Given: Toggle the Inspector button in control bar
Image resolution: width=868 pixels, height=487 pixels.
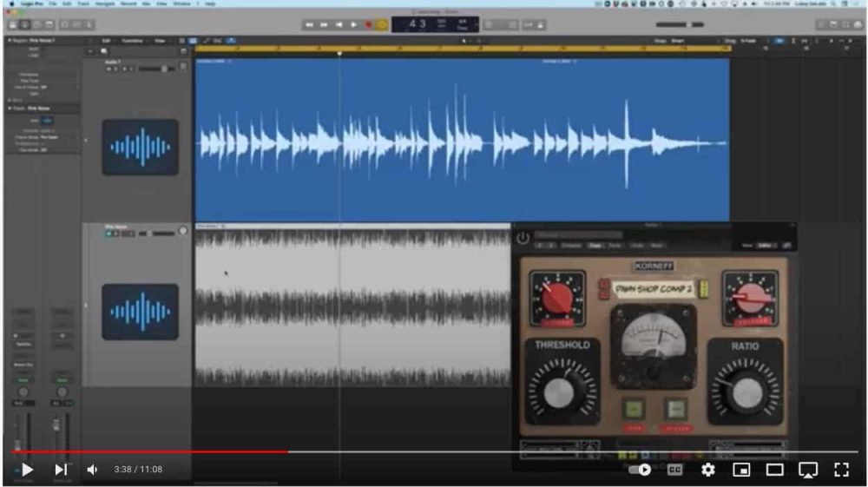Looking at the screenshot, I should tap(25, 25).
